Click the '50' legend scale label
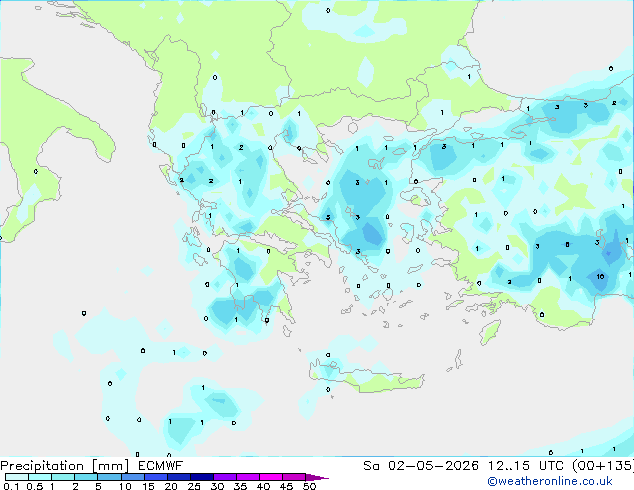Screen dimensions: 634x490 coord(310,486)
